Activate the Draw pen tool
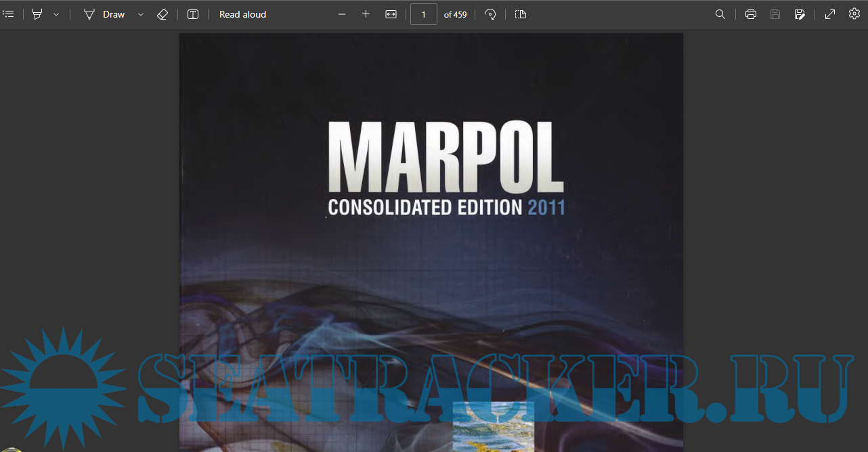This screenshot has height=452, width=868. click(x=104, y=14)
